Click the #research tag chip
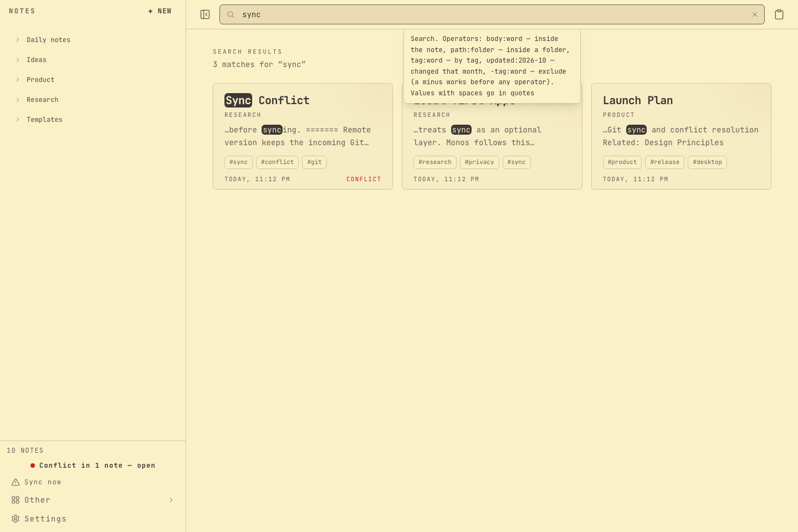The width and height of the screenshot is (798, 532). 435,162
